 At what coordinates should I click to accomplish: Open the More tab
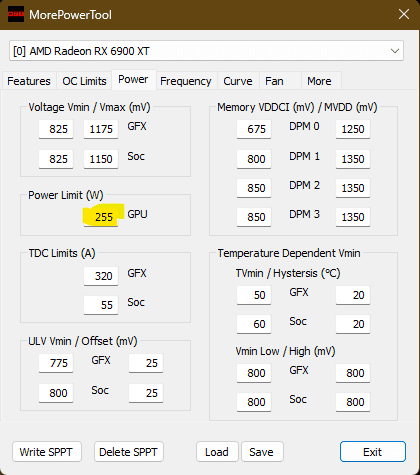coord(321,81)
